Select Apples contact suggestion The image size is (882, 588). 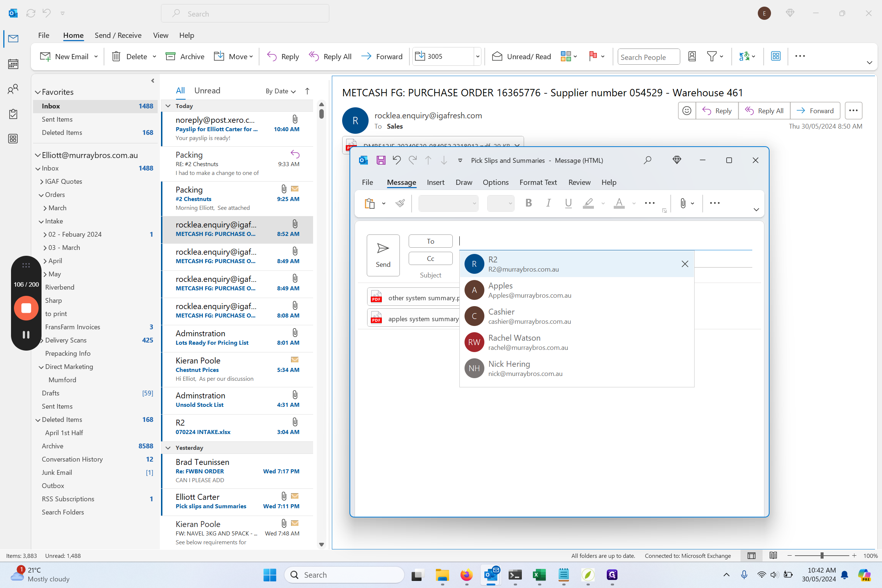pyautogui.click(x=576, y=290)
